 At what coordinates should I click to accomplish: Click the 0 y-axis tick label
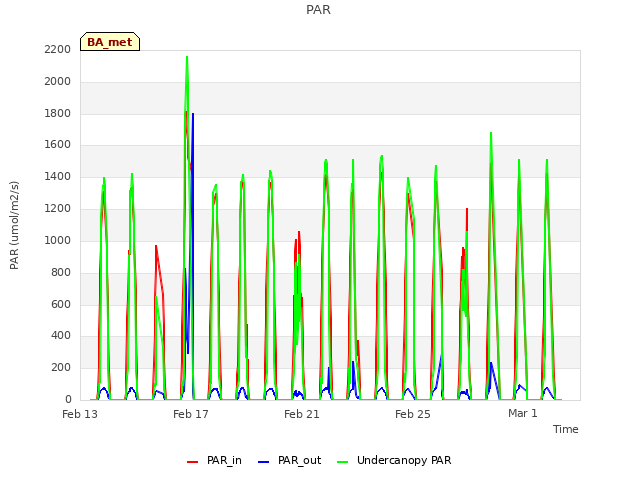coord(68,399)
